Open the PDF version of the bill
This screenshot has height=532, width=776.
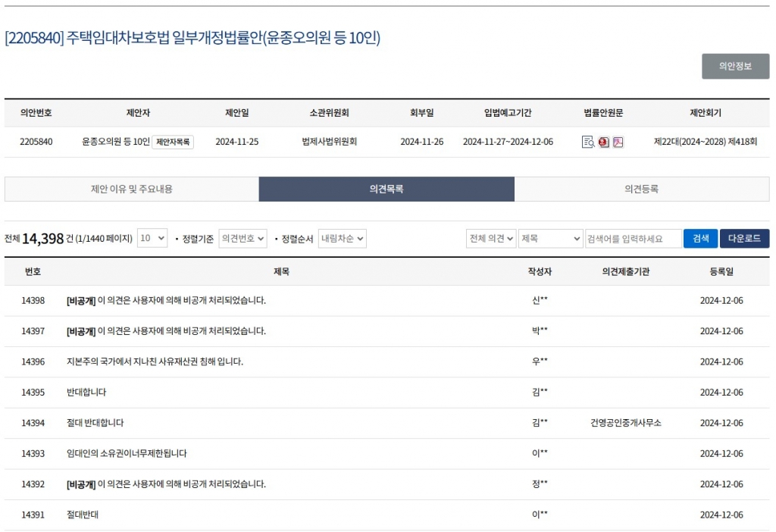tap(617, 142)
